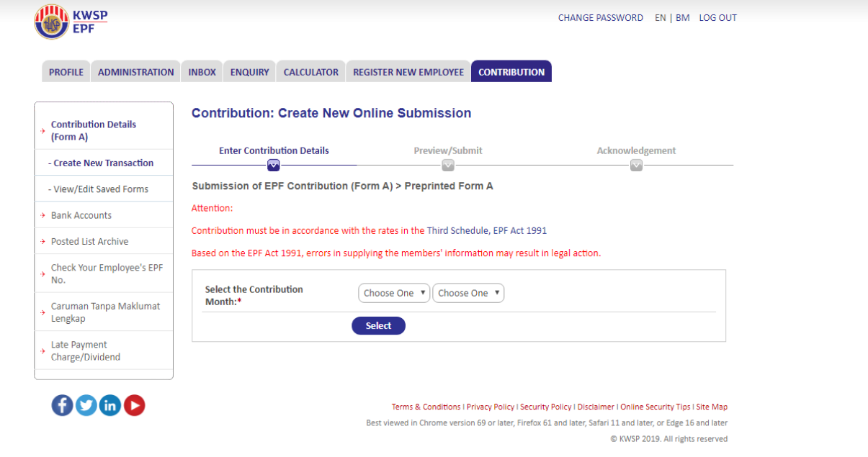
Task: Open the YouTube social media icon
Action: [x=134, y=405]
